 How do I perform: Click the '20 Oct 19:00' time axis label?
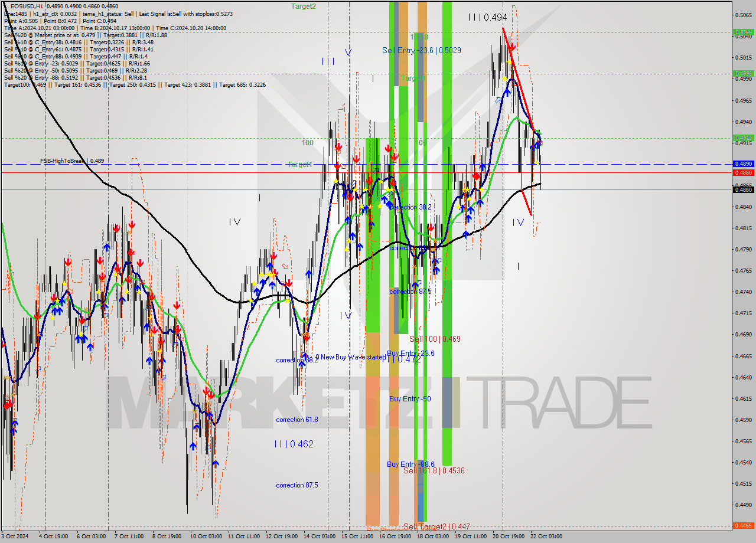[508, 537]
